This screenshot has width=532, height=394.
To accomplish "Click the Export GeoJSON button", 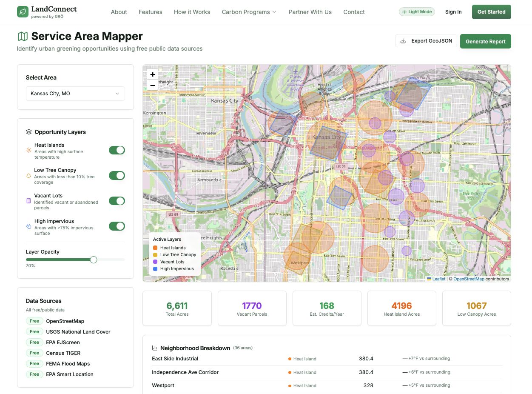I will tap(426, 40).
